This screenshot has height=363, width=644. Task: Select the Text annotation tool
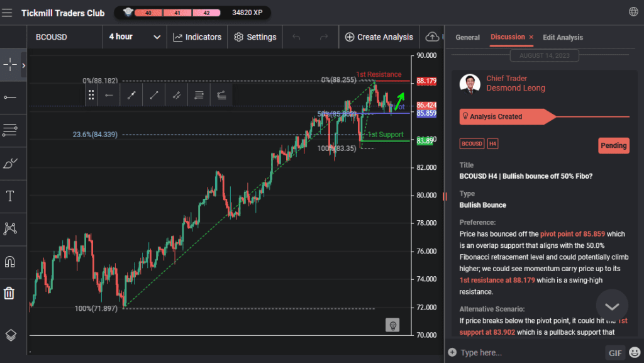tap(10, 196)
